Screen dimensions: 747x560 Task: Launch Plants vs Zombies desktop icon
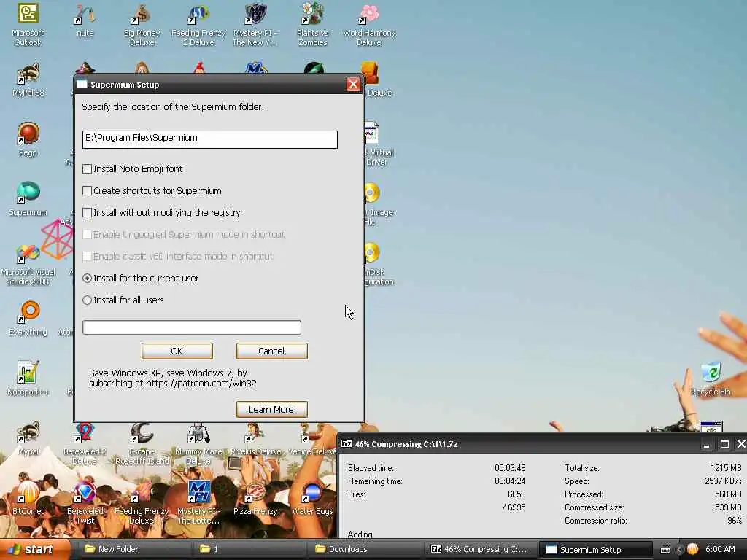click(312, 24)
